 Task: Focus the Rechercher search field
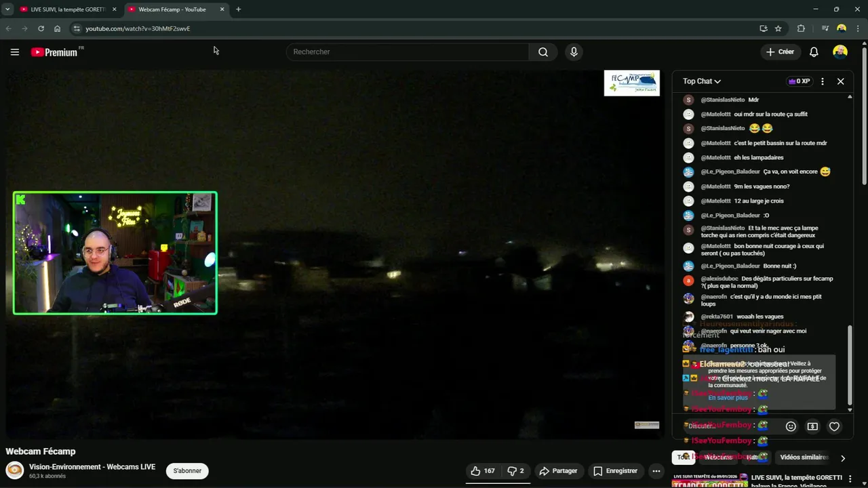[x=408, y=52]
